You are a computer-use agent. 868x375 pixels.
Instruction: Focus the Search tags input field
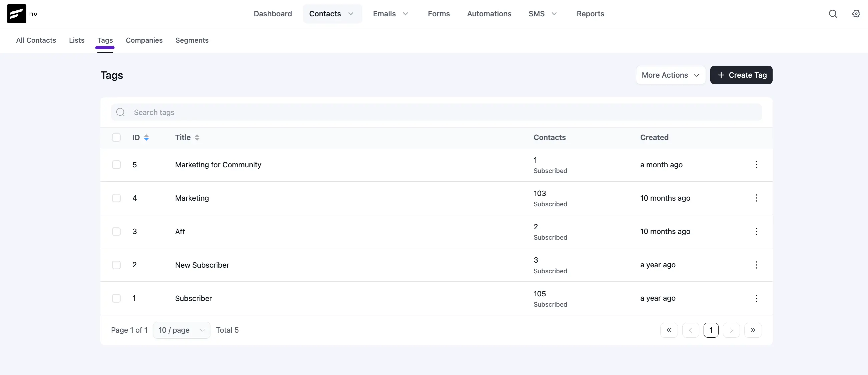[x=436, y=112]
